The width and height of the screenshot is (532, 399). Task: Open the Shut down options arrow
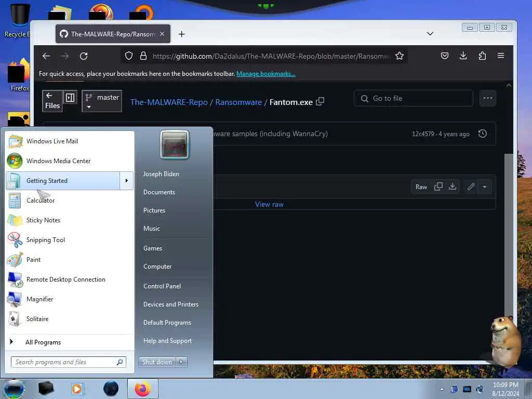coord(181,362)
